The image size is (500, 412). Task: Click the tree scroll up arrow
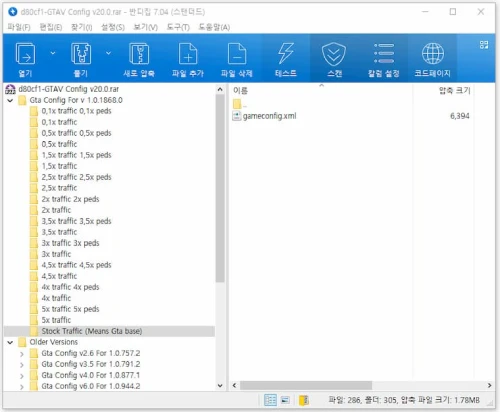coord(220,89)
